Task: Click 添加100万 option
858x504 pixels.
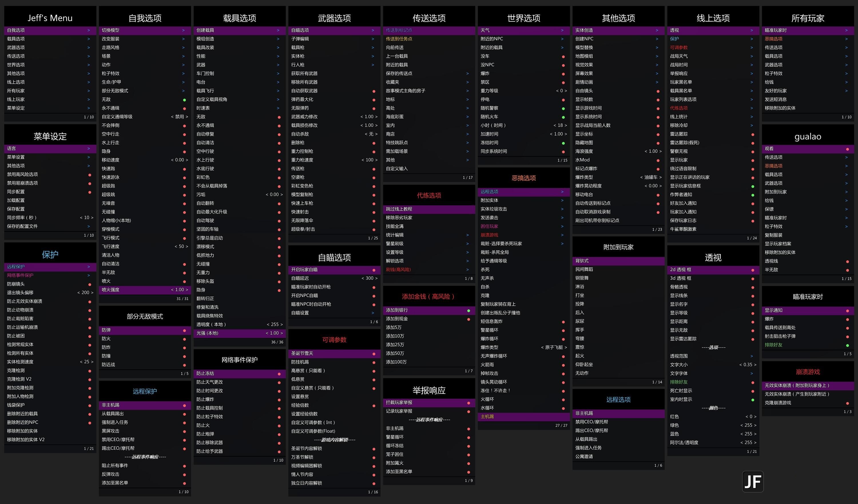Action: [x=429, y=362]
